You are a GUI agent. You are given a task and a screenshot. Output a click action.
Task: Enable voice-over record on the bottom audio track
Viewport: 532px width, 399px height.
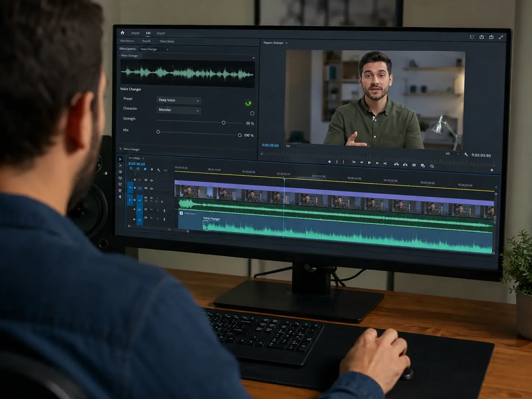(x=164, y=219)
